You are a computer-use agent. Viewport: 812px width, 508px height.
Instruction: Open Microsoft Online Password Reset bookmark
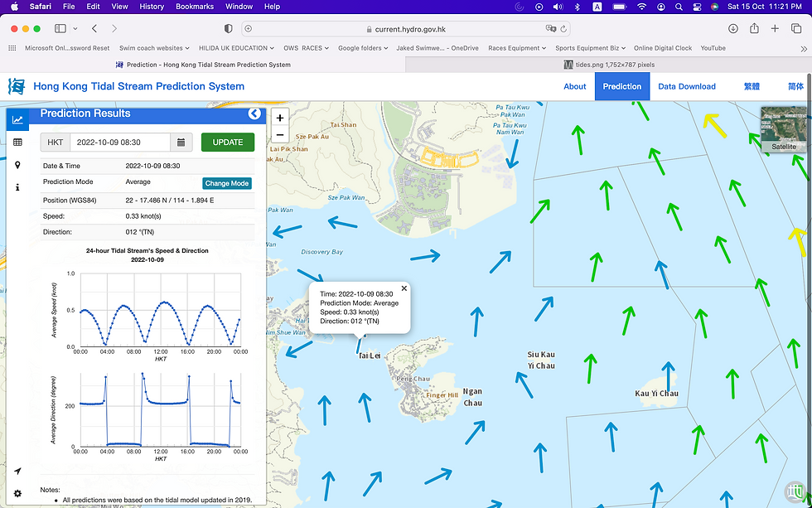pos(67,48)
